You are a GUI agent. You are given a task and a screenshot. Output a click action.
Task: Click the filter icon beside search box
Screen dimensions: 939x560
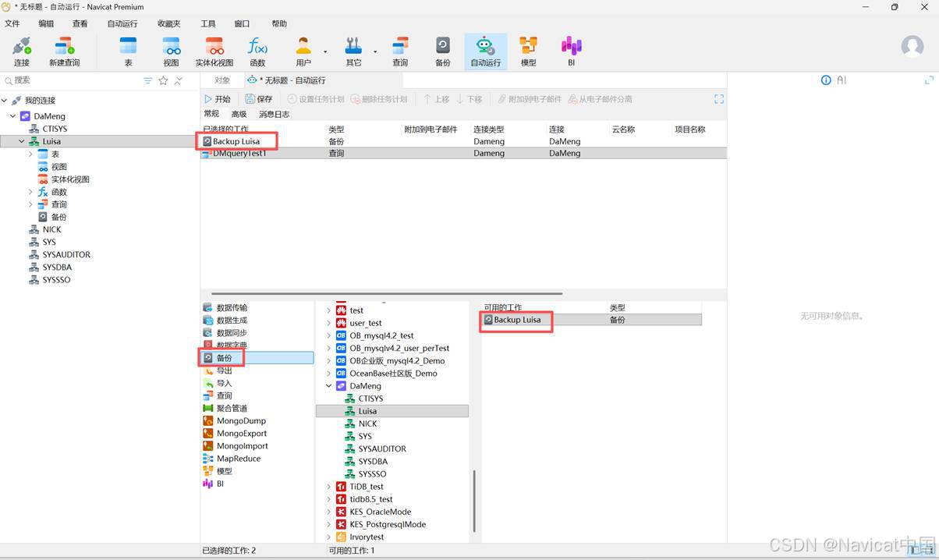(x=148, y=80)
